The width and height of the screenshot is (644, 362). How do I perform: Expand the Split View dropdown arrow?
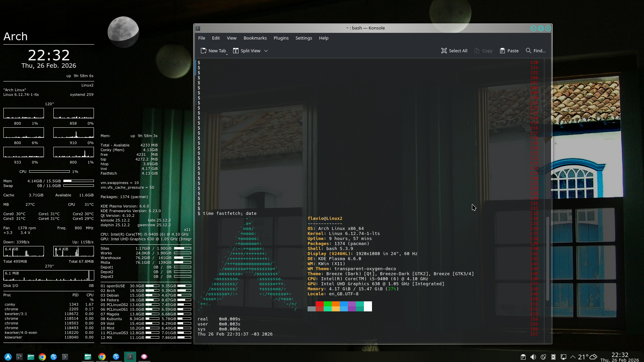(266, 51)
